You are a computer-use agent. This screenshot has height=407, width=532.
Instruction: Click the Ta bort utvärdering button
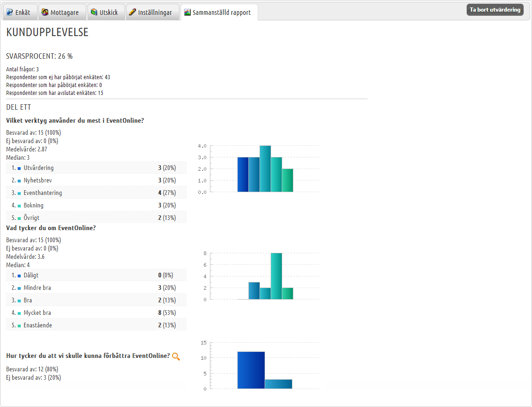pos(495,10)
